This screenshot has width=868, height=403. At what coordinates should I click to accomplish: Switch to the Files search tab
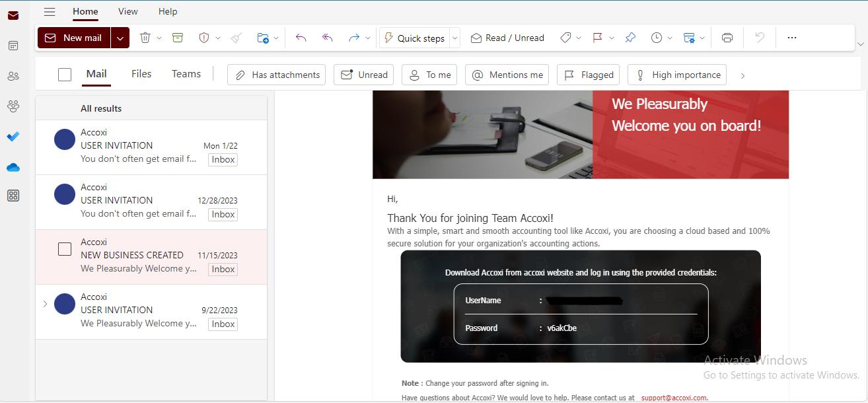pos(141,74)
